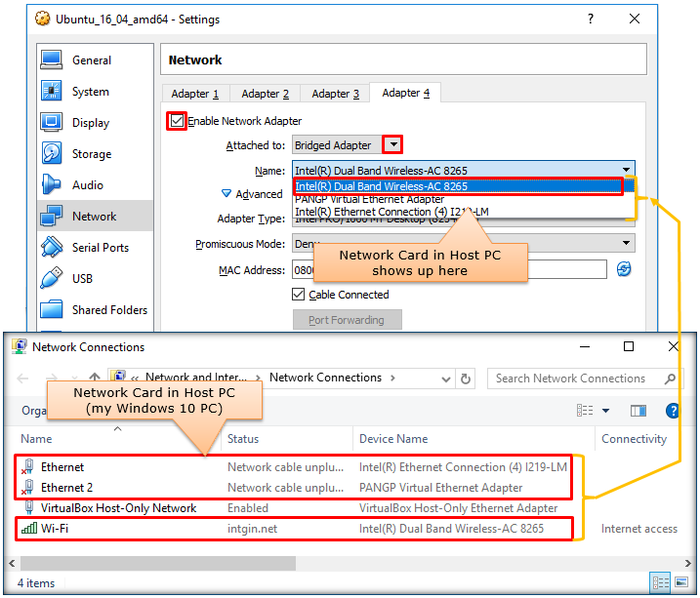The image size is (700, 598).
Task: Expand the Network Connections breadcrumb chevron
Action: tap(392, 379)
